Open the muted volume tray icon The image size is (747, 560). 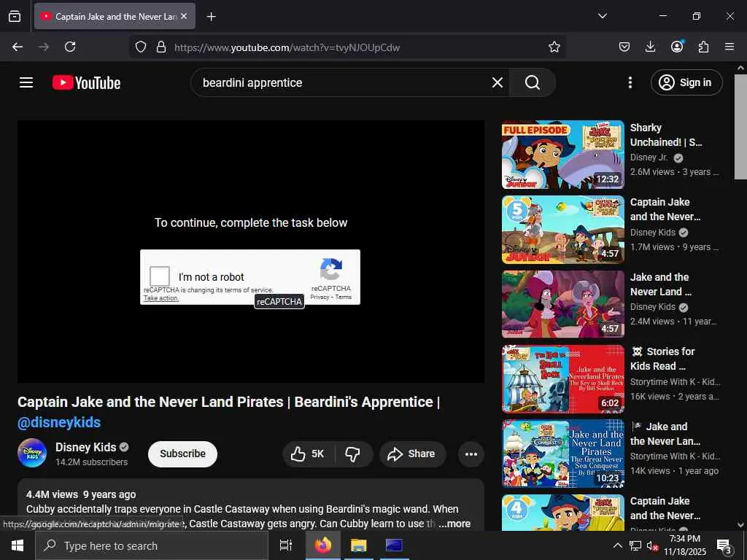(x=653, y=545)
